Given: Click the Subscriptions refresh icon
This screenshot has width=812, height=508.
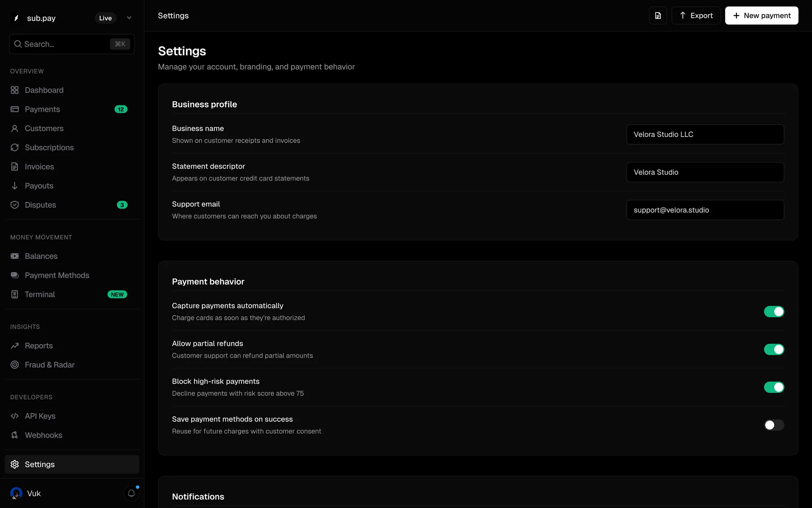Looking at the screenshot, I should pyautogui.click(x=15, y=148).
